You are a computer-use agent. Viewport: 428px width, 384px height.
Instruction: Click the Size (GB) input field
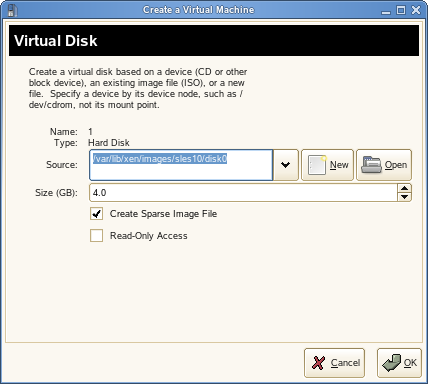243,193
